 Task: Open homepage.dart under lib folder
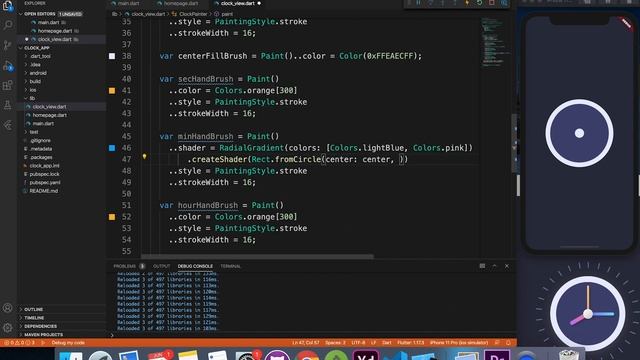(49, 115)
